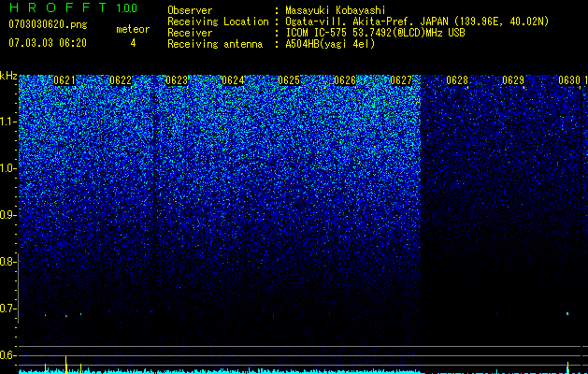Click the 0.7 kHz axis label
588x374 pixels.
(7, 309)
